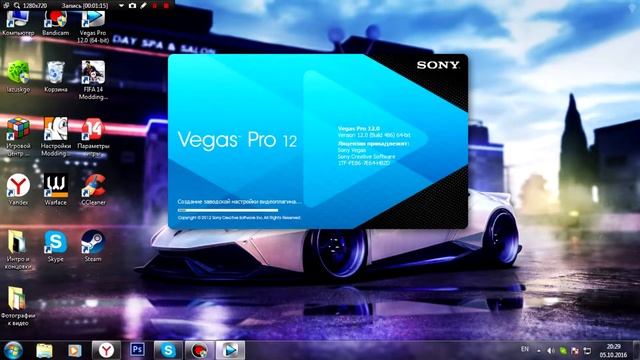Image resolution: width=640 pixels, height=360 pixels.
Task: Click Bandicam overlay's leftmost icon
Action: click(6, 5)
